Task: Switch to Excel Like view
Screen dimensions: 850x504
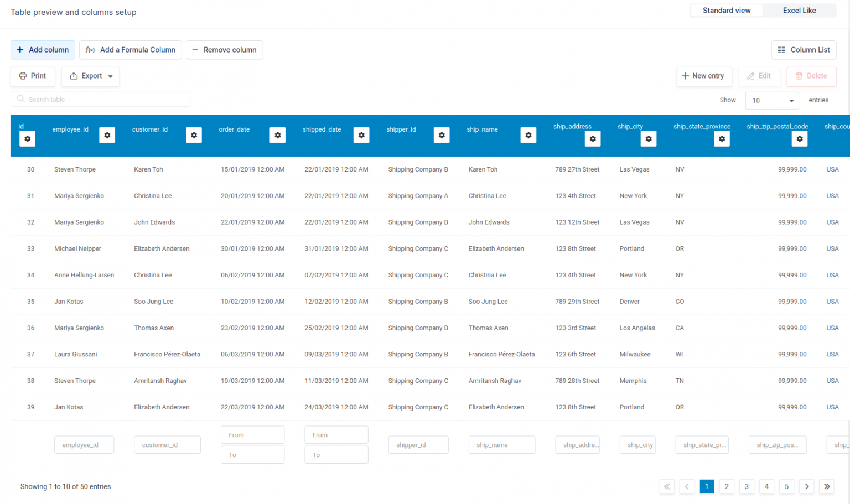Action: 799,11
